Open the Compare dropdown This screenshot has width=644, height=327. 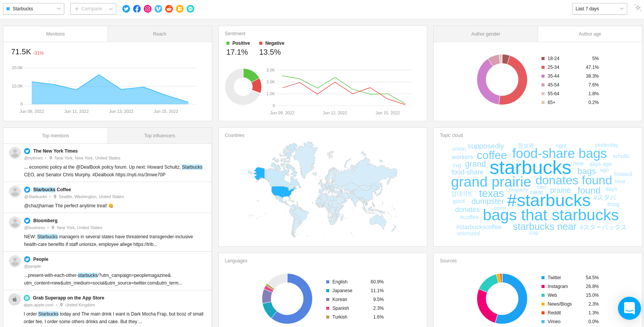(93, 9)
